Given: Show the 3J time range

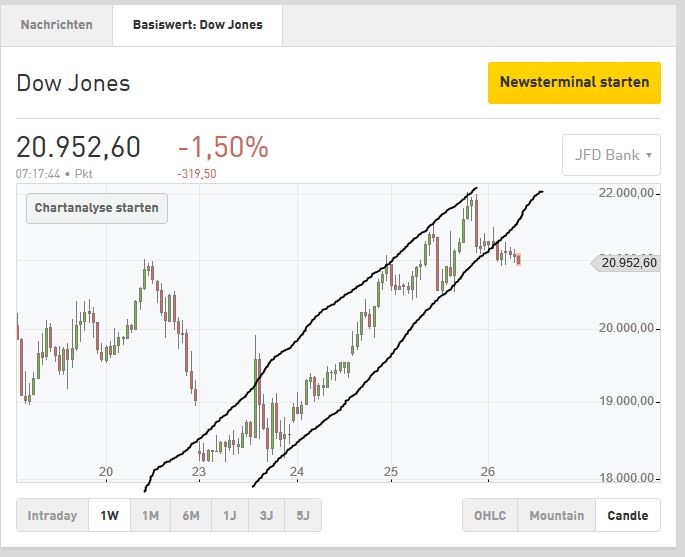Looking at the screenshot, I should (266, 516).
